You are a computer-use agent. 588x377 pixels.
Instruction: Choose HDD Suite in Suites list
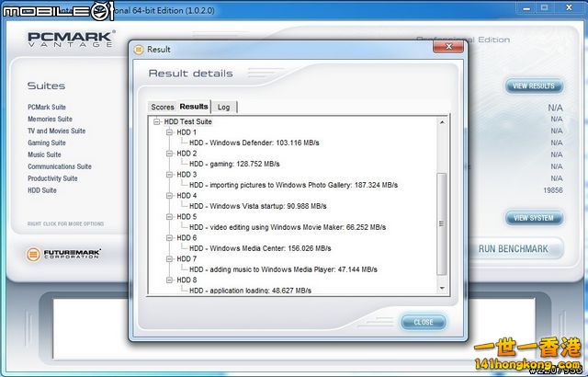41,190
